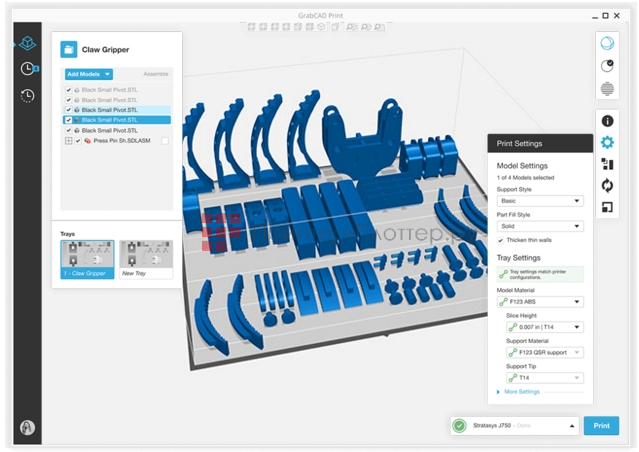639x452 pixels.
Task: Click the user avatar at bottom left
Action: click(27, 427)
